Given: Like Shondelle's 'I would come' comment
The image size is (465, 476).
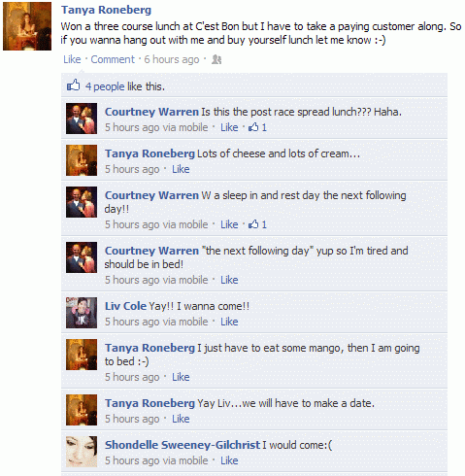Looking at the screenshot, I should (x=229, y=460).
